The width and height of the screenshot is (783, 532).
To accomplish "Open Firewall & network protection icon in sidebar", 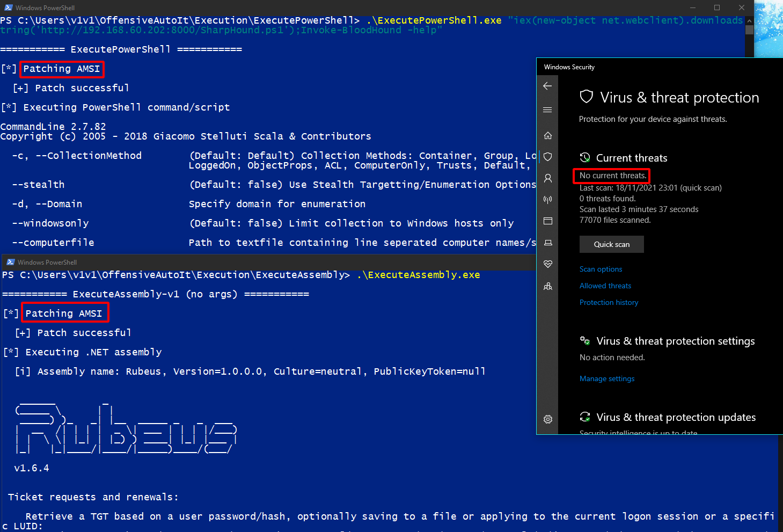I will [548, 200].
